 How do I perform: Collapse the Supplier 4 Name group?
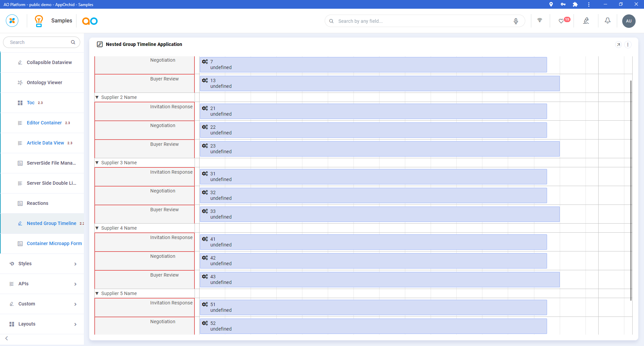click(x=97, y=228)
